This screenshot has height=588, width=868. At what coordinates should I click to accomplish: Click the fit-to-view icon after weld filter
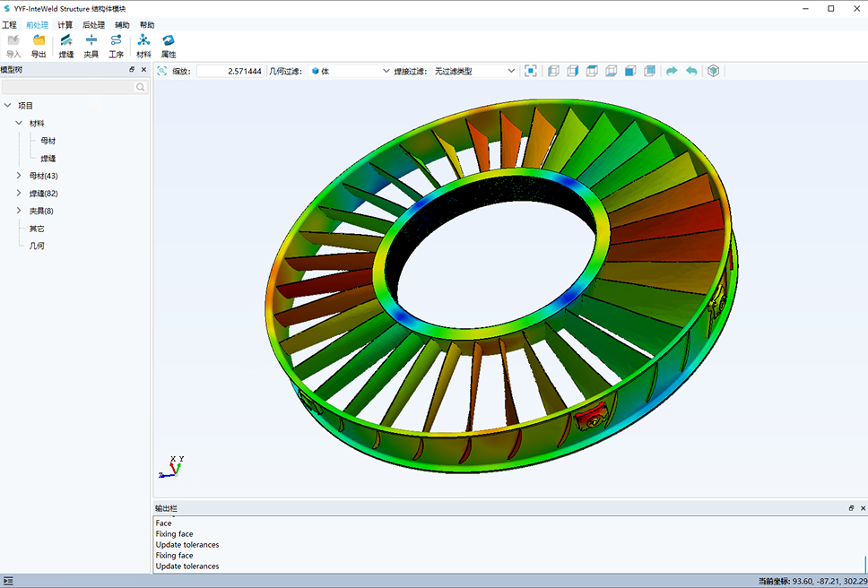[531, 71]
